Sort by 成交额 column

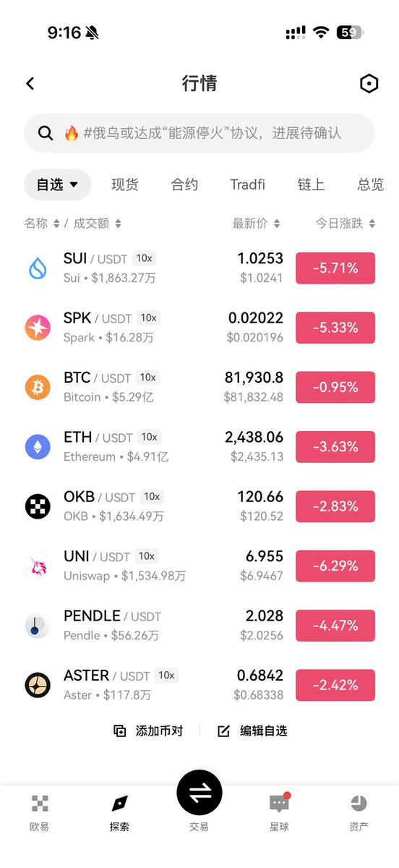pos(98,224)
